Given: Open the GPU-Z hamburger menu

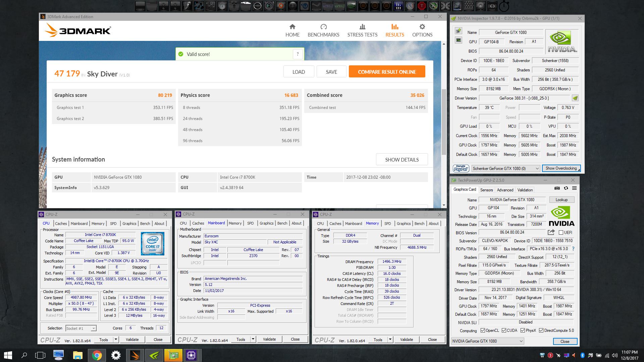Looking at the screenshot, I should click(574, 188).
